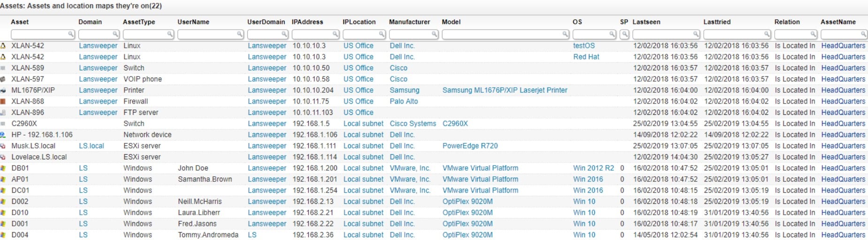Image resolution: width=868 pixels, height=240 pixels.
Task: Click the network device icon beside HP - 192.168.1.106
Action: (x=3, y=135)
